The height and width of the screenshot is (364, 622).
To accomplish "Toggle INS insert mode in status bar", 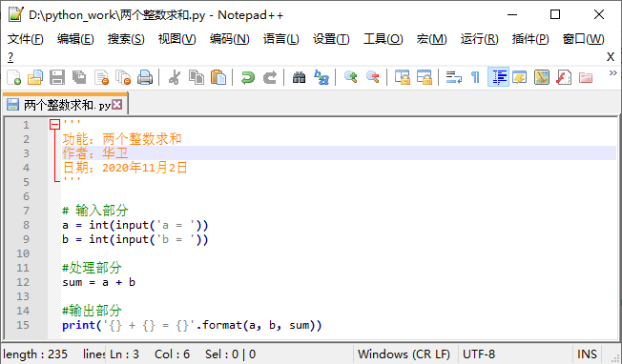I will [x=587, y=354].
